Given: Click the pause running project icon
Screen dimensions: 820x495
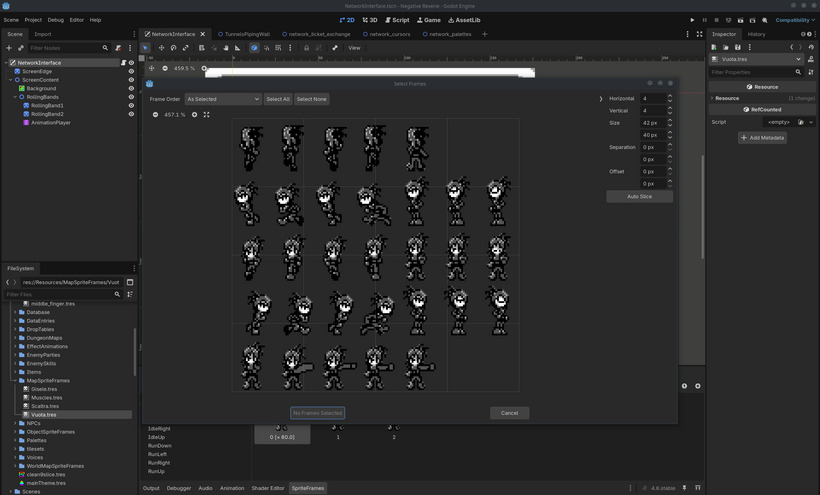Looking at the screenshot, I should (x=704, y=20).
